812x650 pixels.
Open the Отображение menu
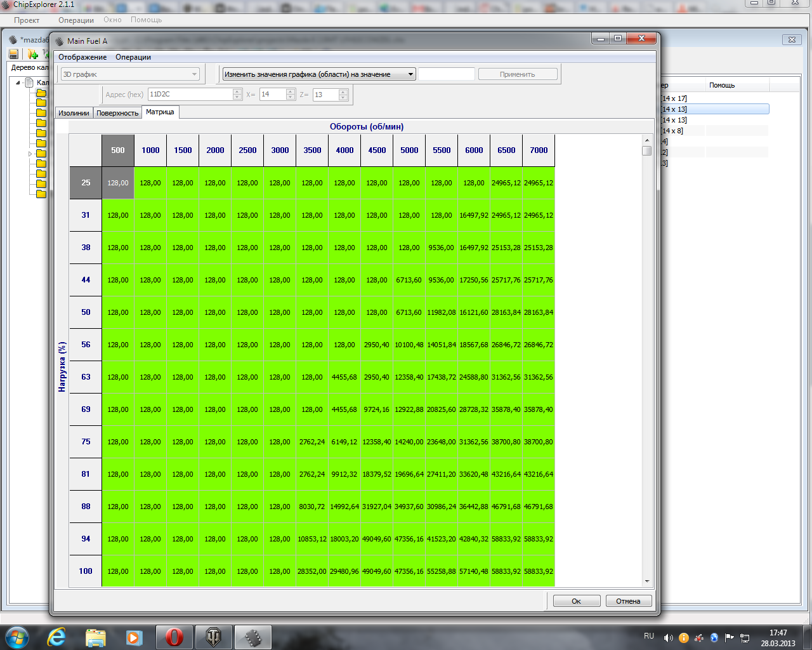[x=82, y=57]
